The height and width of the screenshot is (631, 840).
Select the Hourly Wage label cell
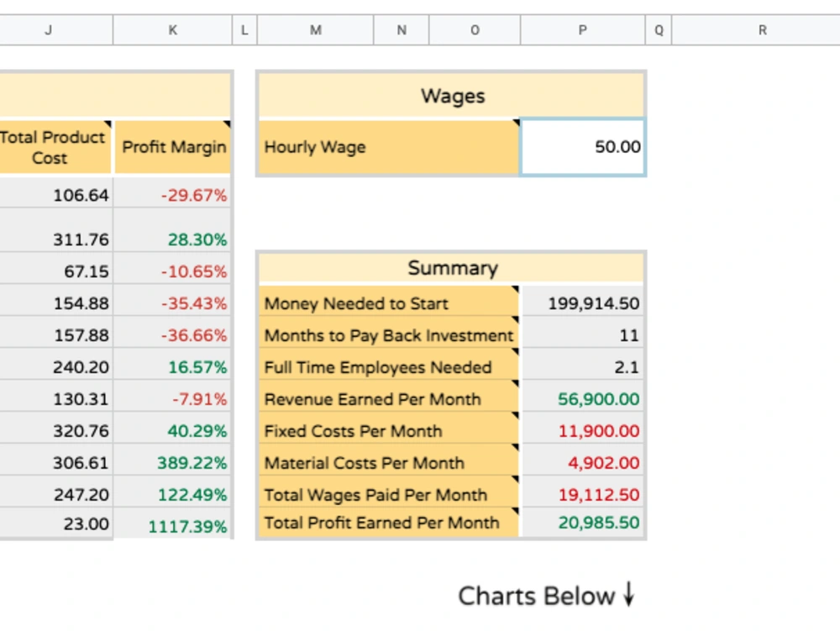tap(389, 147)
